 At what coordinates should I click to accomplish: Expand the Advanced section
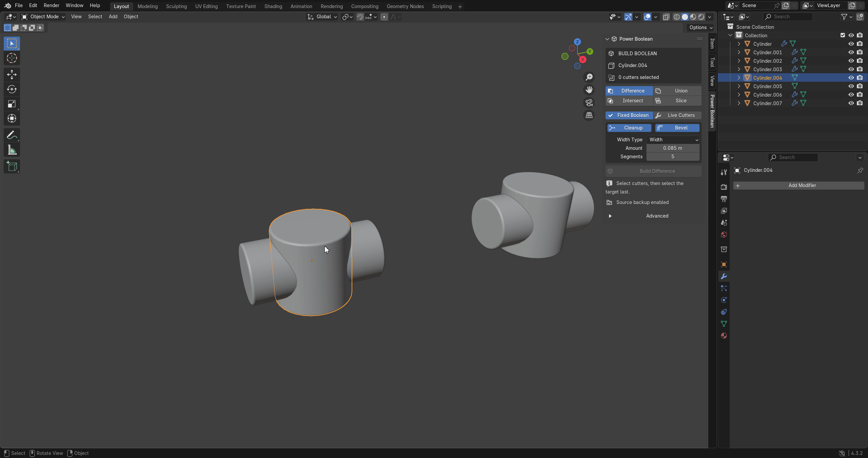pos(653,216)
